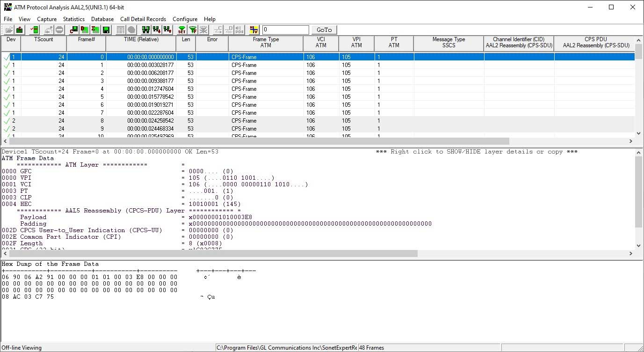Click the green sigma statistics toolbar icon
This screenshot has width=644, height=352.
pyautogui.click(x=95, y=30)
